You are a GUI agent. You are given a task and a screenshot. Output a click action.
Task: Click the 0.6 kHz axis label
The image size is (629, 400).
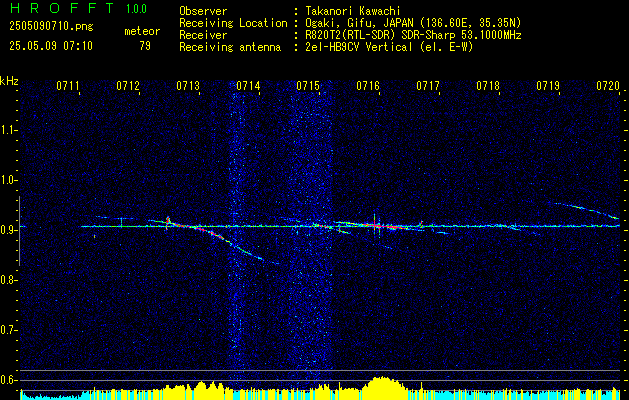(x=8, y=380)
